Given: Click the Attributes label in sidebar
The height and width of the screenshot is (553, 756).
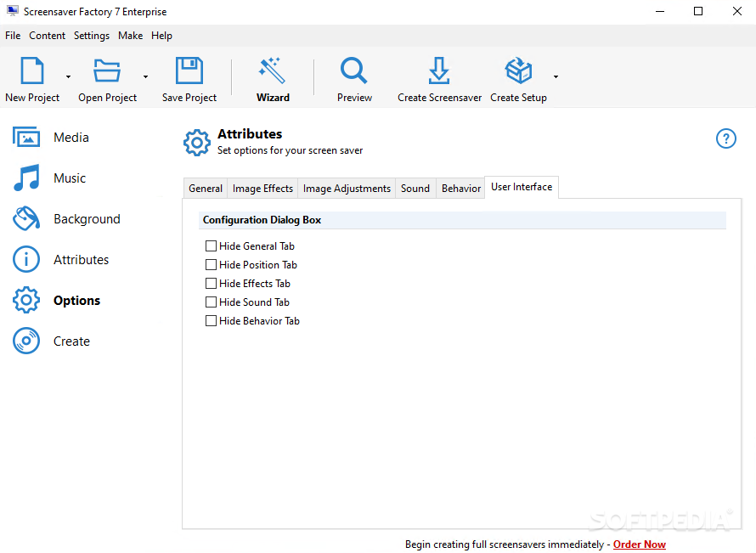Looking at the screenshot, I should click(x=81, y=259).
